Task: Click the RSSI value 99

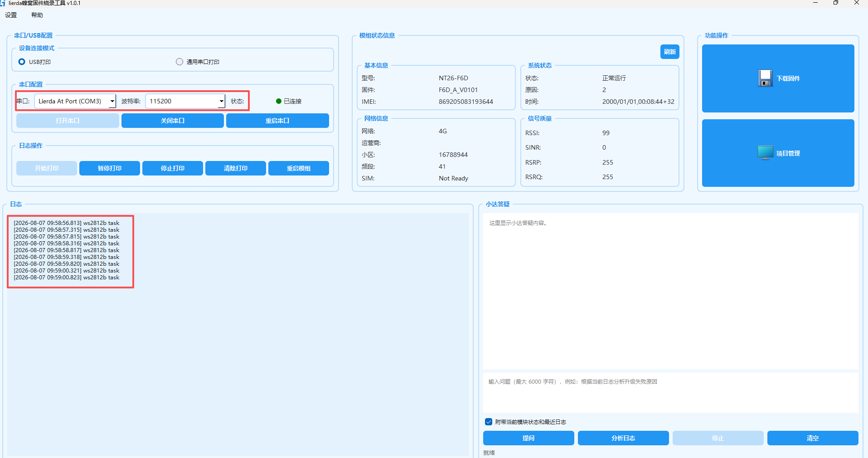Action: pos(606,133)
